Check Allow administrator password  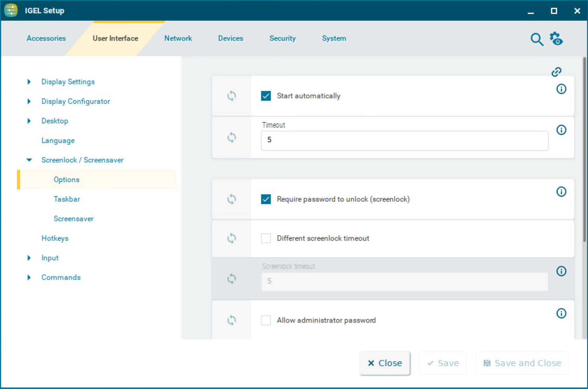coord(266,320)
